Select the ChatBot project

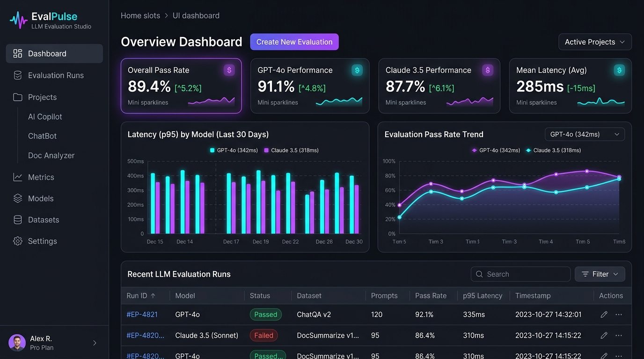[x=42, y=136]
